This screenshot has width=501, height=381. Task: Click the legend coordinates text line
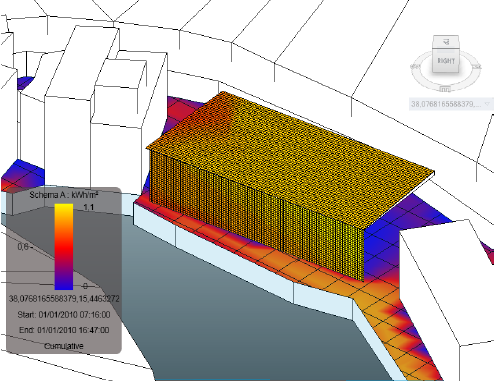click(x=64, y=298)
